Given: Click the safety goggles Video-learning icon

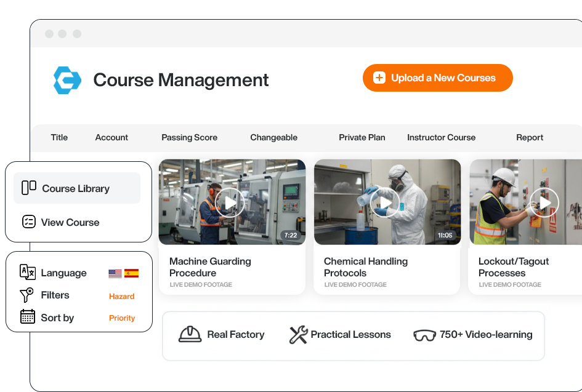Looking at the screenshot, I should (x=424, y=335).
